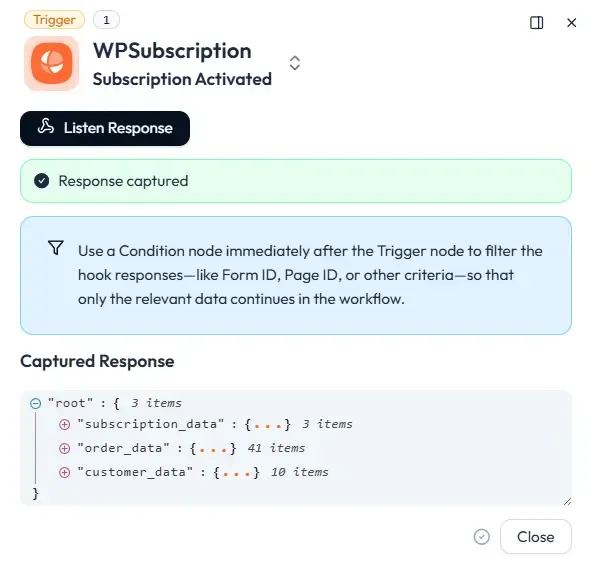Click the circled checkmark beside Close
This screenshot has width=594, height=572.
[x=481, y=536]
